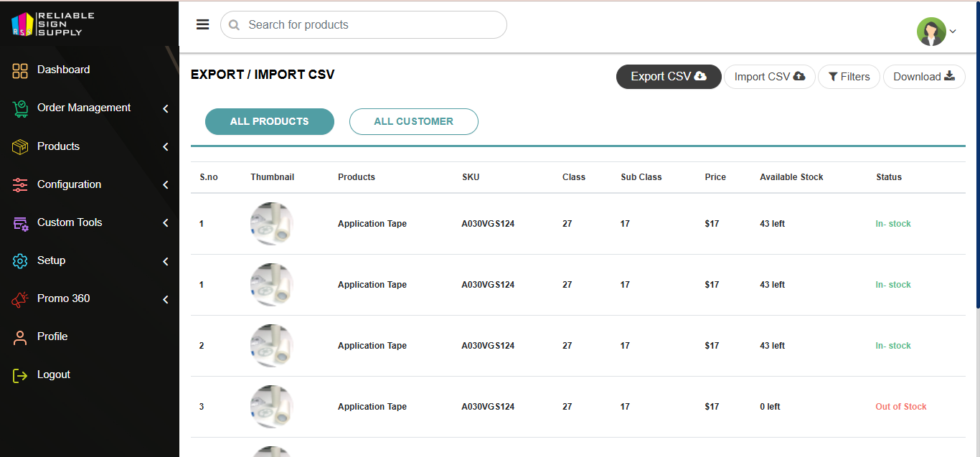
Task: Click the Configuration sliders icon
Action: pyautogui.click(x=20, y=184)
